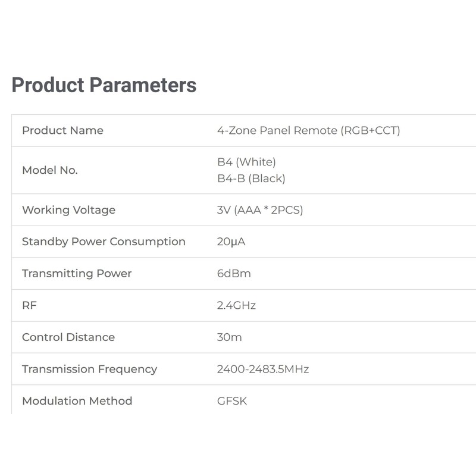Select the Model No. label

click(50, 170)
